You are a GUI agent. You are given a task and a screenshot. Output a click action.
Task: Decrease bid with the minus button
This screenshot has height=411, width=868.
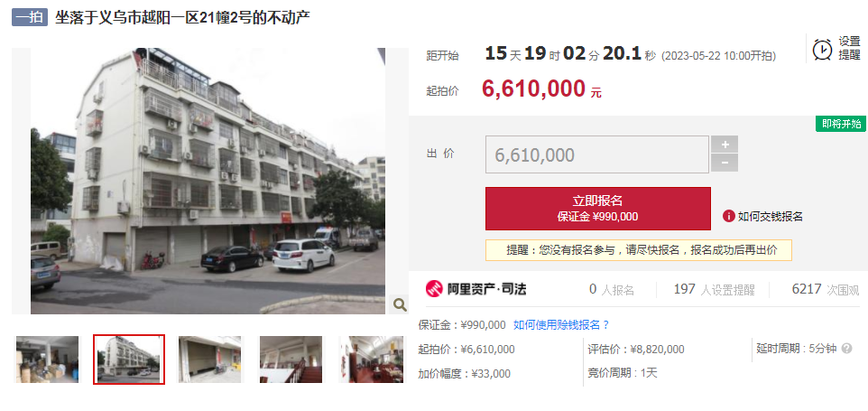pyautogui.click(x=724, y=163)
